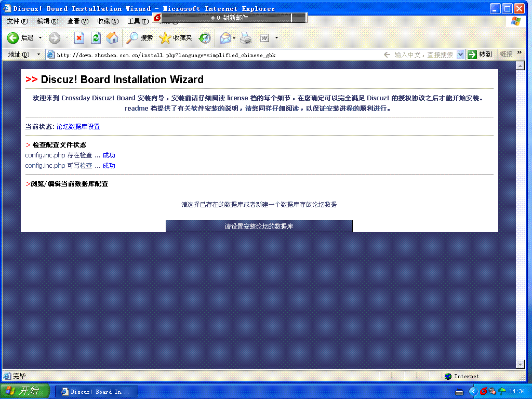Click the keyboard language icon in system tray
This screenshot has height=399, width=532.
(459, 392)
